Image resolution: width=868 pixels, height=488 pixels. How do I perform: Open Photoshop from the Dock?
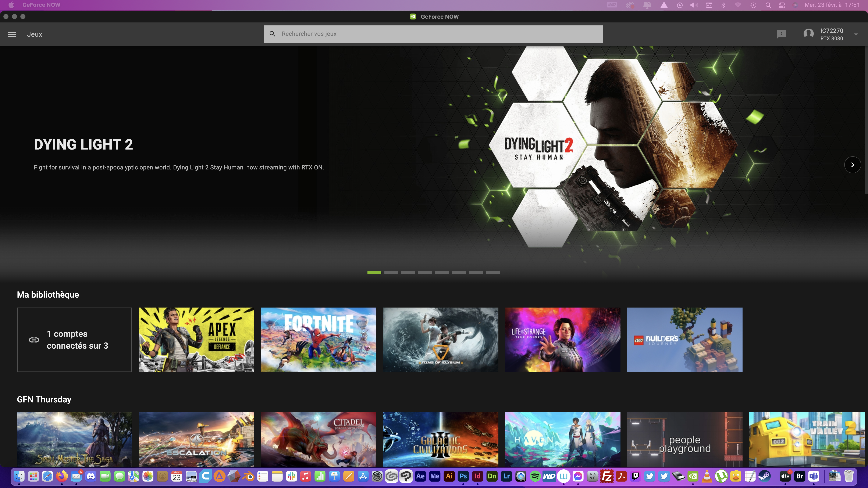463,476
